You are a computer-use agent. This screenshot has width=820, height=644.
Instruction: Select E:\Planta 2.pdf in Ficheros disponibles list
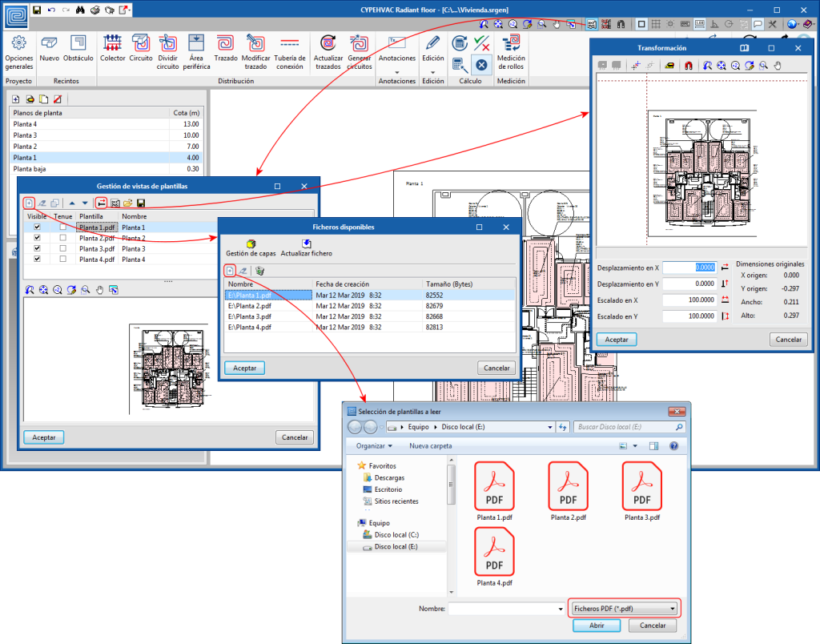pyautogui.click(x=369, y=305)
